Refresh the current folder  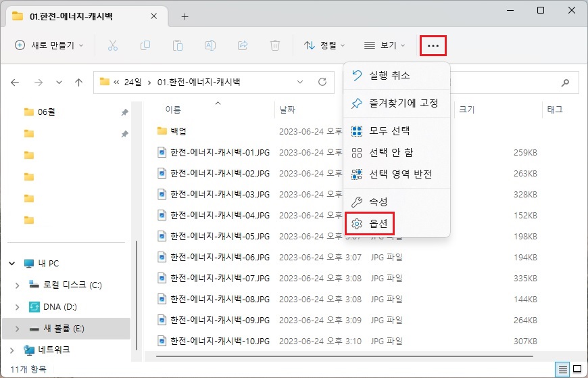pos(322,82)
